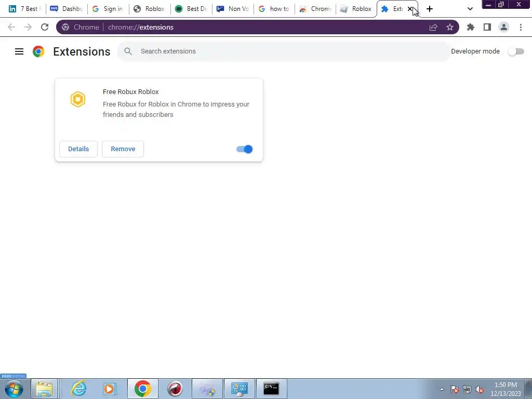Toggle the side panel icon
Image resolution: width=532 pixels, height=399 pixels.
[487, 27]
